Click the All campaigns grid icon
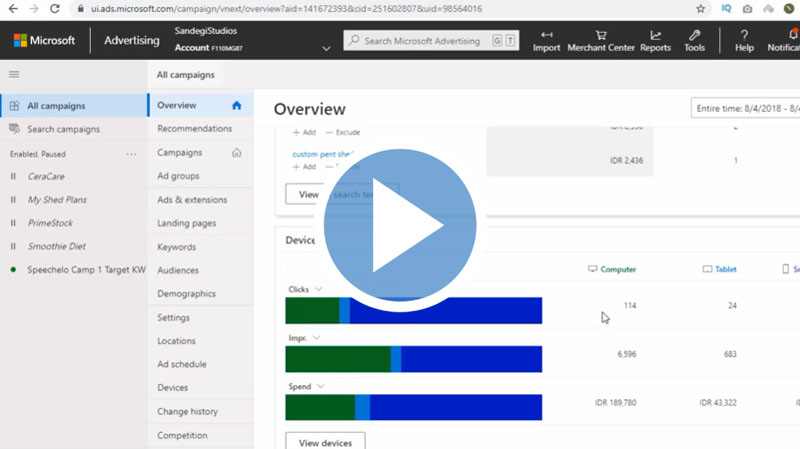This screenshot has height=449, width=800. pyautogui.click(x=14, y=106)
